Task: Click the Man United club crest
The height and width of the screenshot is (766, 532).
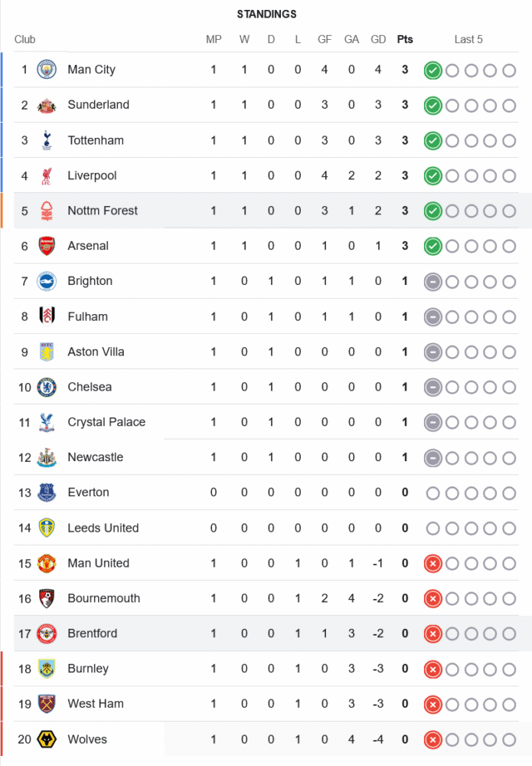Action: tap(47, 563)
